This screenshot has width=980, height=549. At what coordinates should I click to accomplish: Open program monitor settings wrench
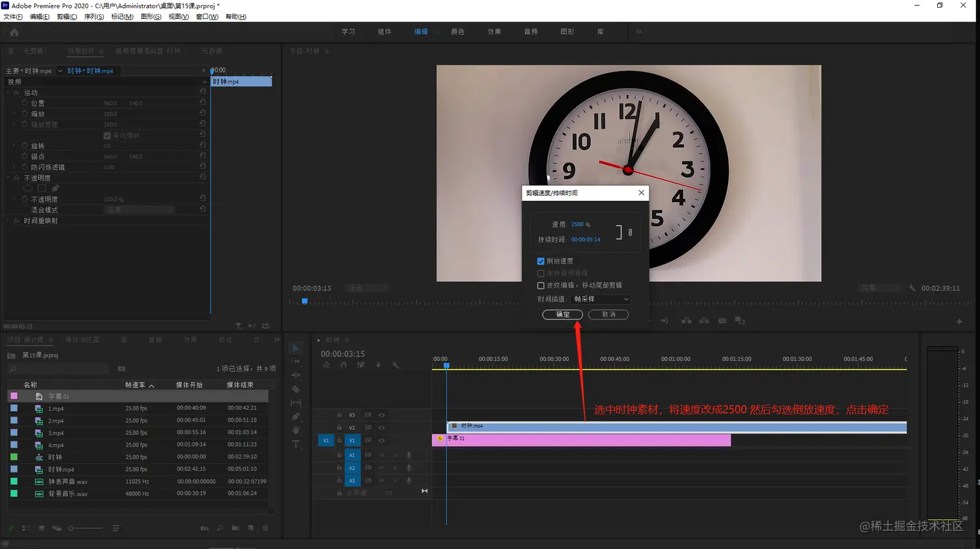pos(912,288)
